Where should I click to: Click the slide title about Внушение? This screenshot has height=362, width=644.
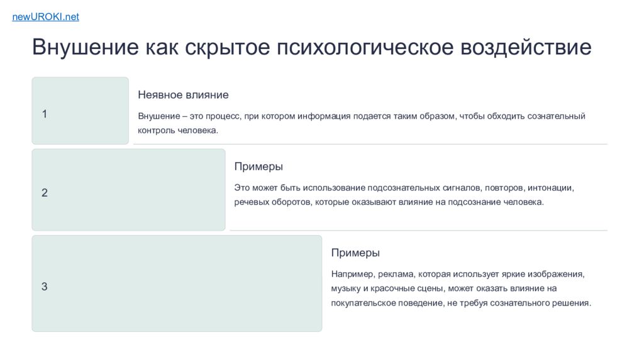pos(311,48)
